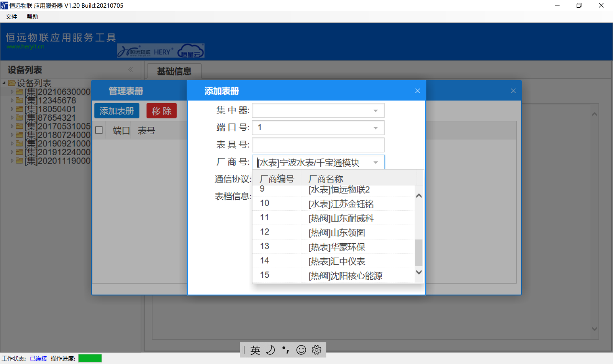
Task: Click main panel scroll up arrow
Action: point(594,114)
